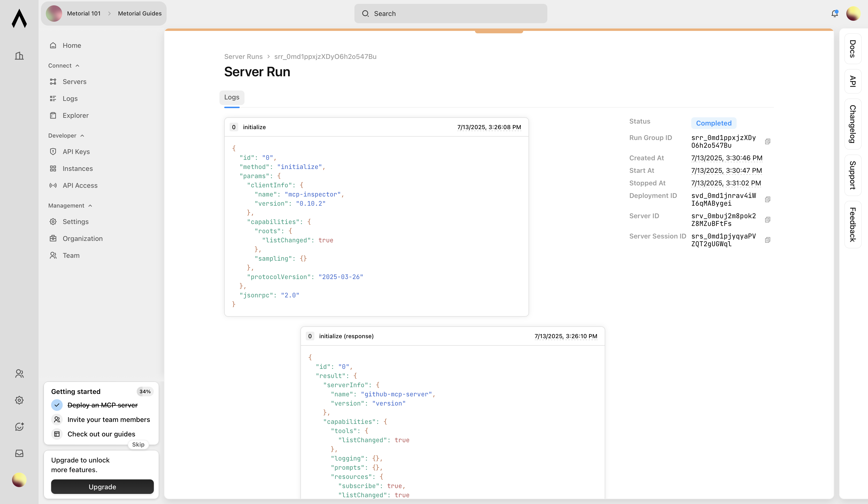Screen dimensions: 868x504
Task: Open the inbox icon in left rail
Action: (19, 453)
